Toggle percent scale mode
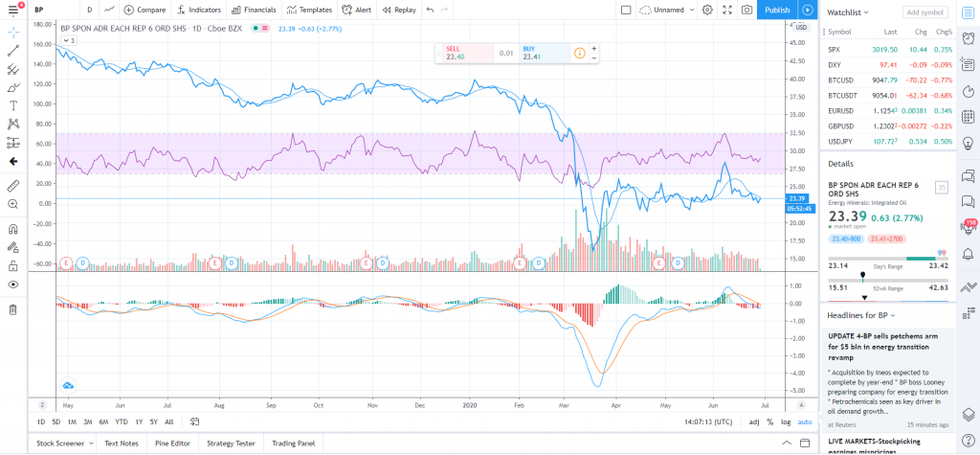Image resolution: width=980 pixels, height=455 pixels. [x=770, y=421]
